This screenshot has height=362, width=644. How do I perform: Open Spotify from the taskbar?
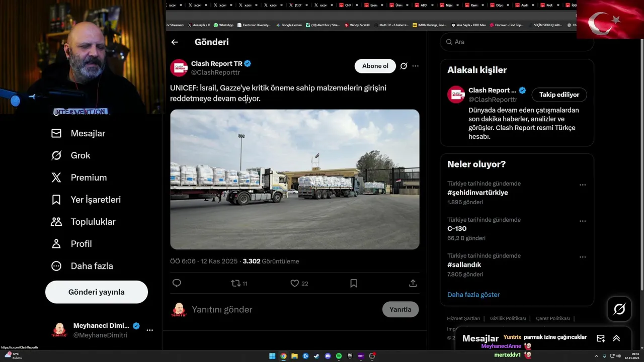tap(339, 356)
